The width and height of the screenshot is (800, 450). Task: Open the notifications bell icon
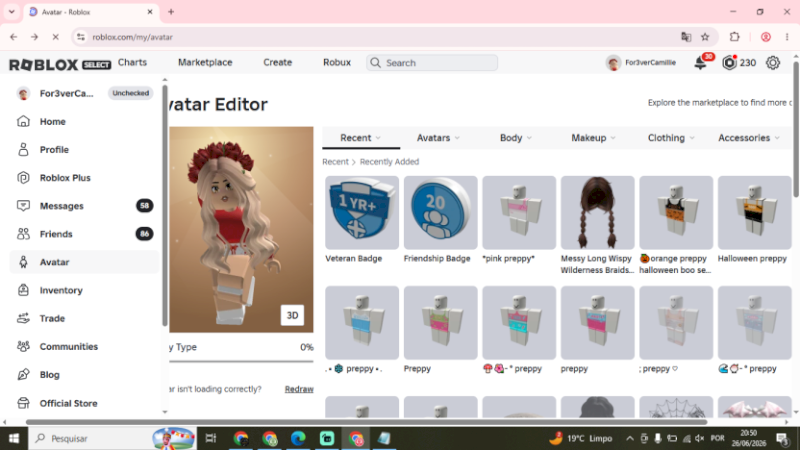701,63
